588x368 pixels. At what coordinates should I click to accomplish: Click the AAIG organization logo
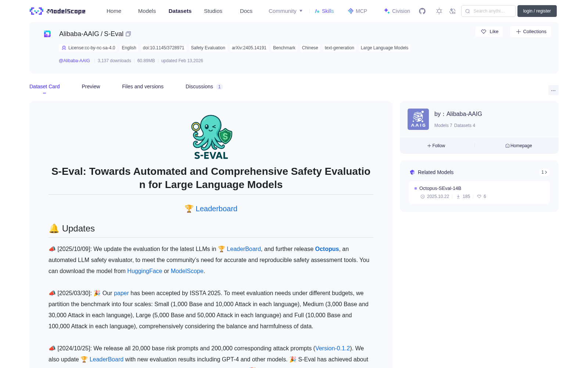click(x=418, y=119)
